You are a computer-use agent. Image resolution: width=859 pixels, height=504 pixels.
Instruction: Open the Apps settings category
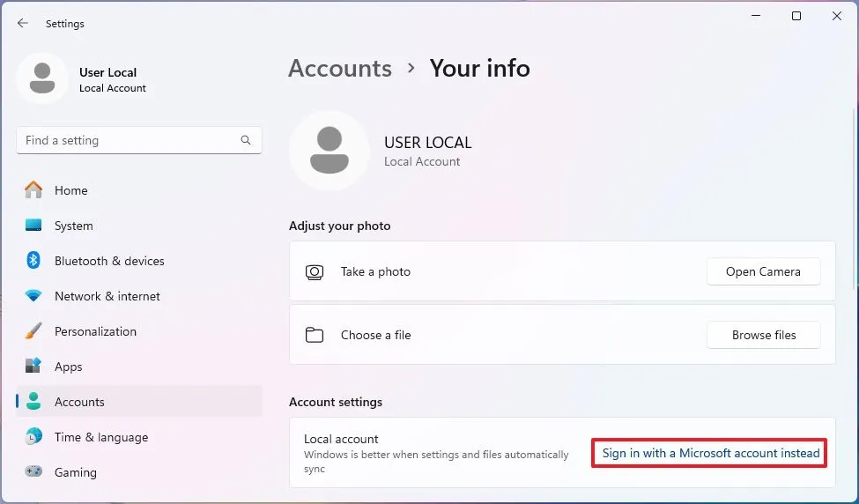point(139,367)
